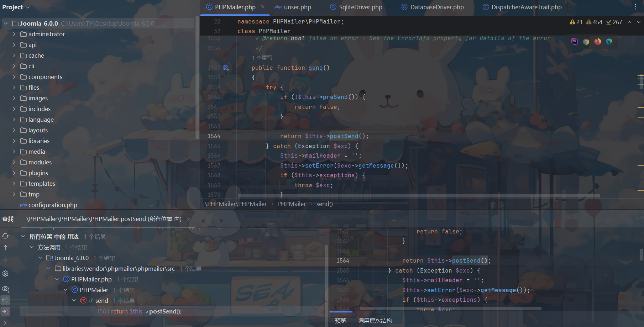Toggle show write access usages filter
The height and width of the screenshot is (327, 644).
pyautogui.click(x=5, y=312)
